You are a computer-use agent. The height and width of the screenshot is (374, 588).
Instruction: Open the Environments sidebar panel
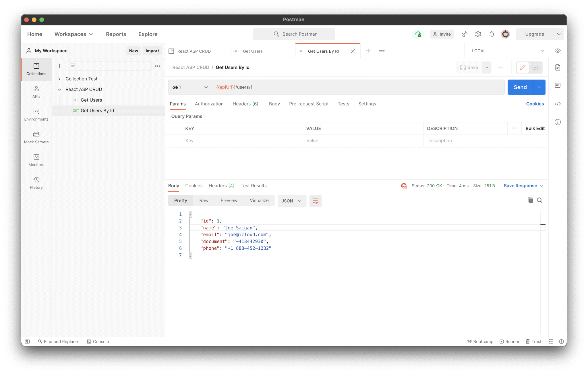36,115
